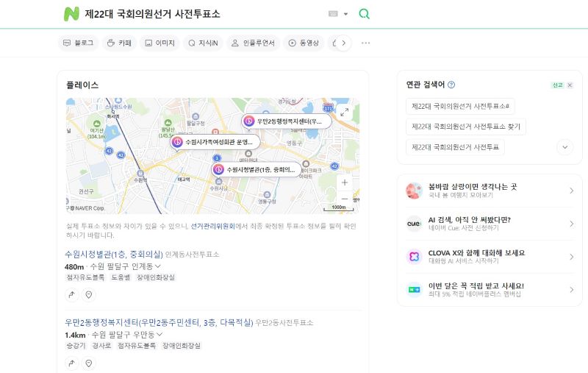Expand more related search terms
Image resolution: width=588 pixels, height=373 pixels.
click(564, 147)
